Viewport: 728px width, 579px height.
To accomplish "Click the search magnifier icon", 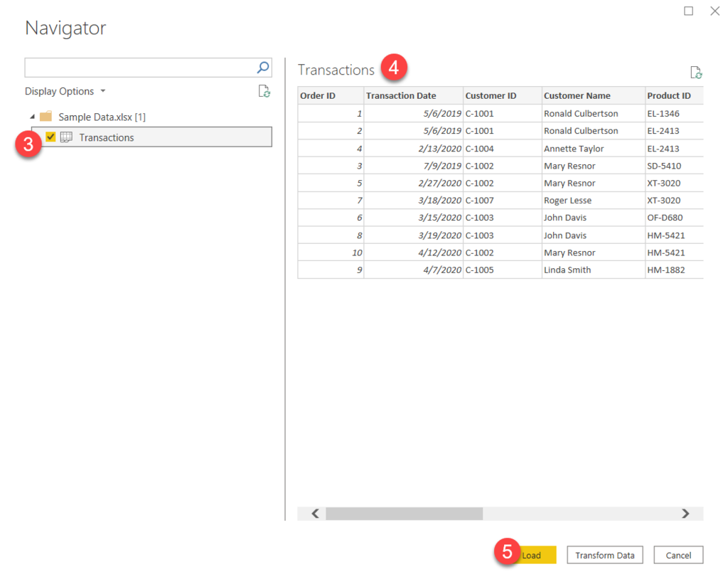I will tap(264, 67).
